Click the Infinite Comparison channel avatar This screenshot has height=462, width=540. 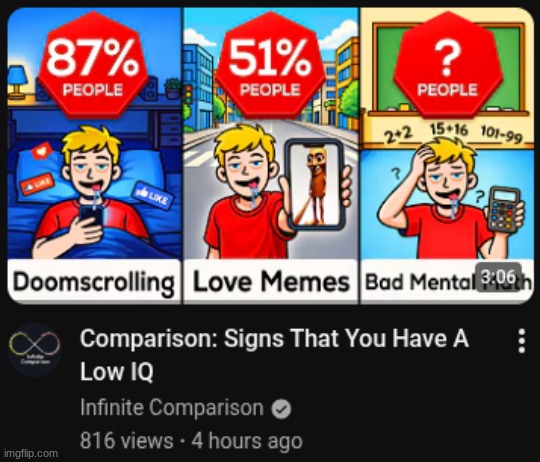pyautogui.click(x=34, y=350)
